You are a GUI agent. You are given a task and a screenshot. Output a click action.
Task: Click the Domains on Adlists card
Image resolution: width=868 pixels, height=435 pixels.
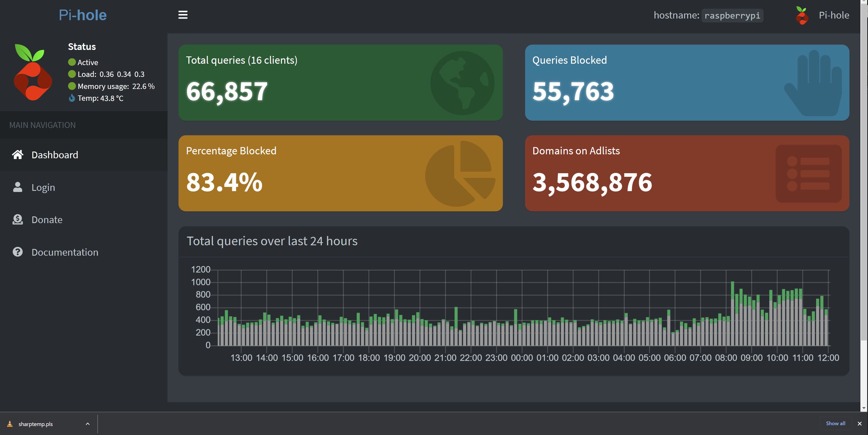[687, 173]
